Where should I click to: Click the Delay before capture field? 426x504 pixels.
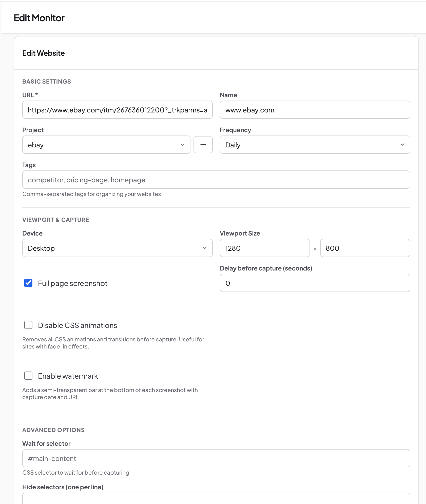click(x=315, y=283)
